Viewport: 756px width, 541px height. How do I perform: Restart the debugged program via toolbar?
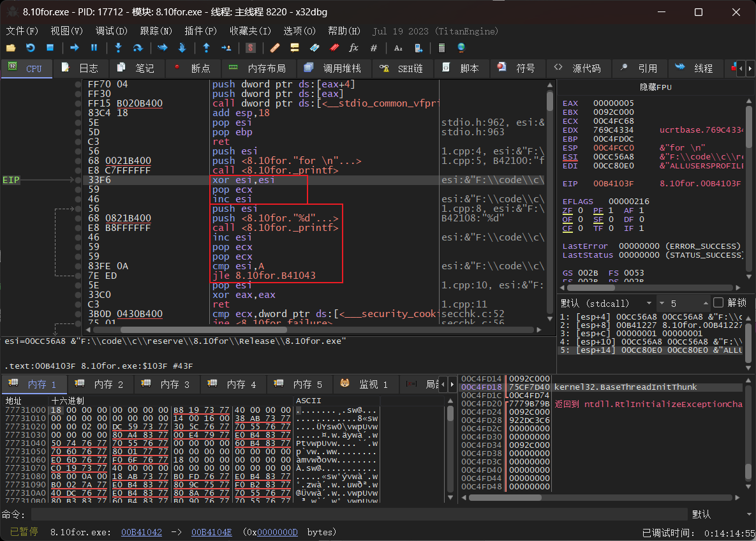[x=31, y=48]
